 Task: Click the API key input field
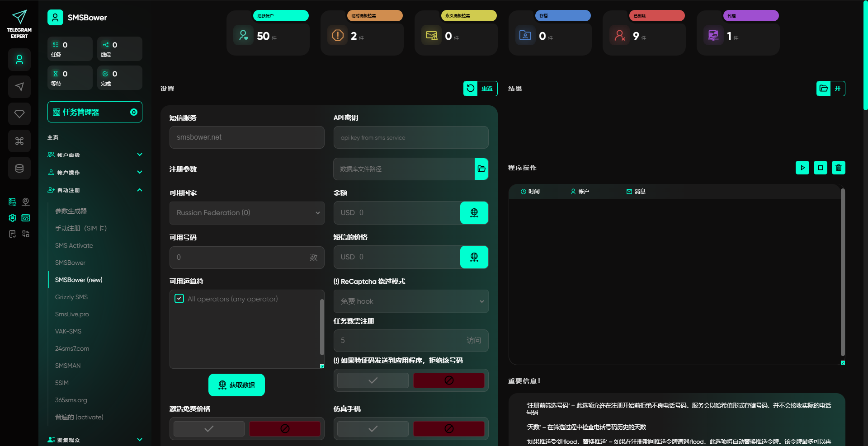tap(411, 137)
